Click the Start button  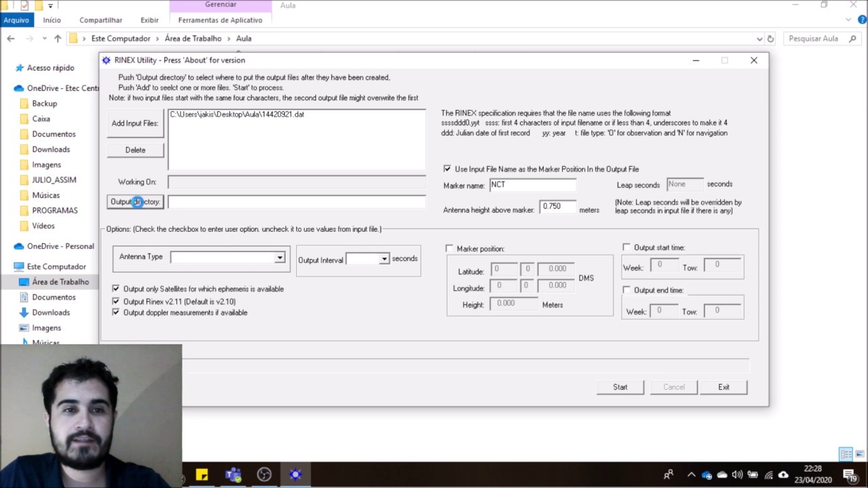[x=620, y=387]
